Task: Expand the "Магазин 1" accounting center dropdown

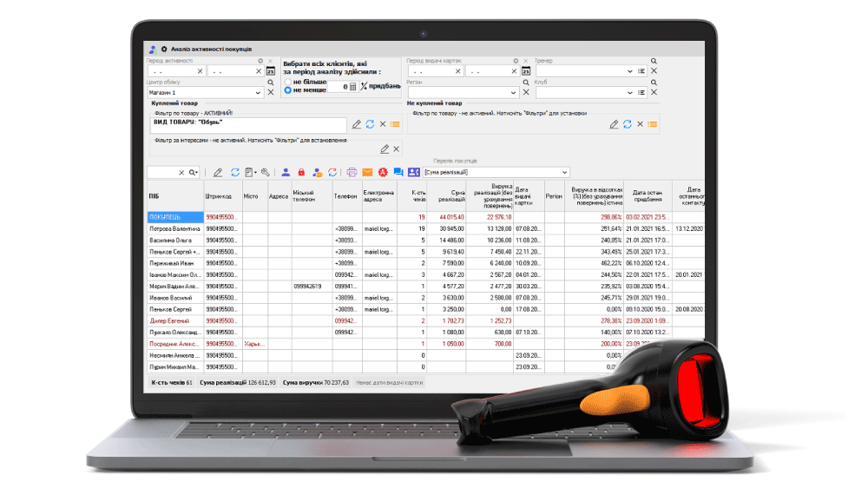Action: [x=258, y=92]
